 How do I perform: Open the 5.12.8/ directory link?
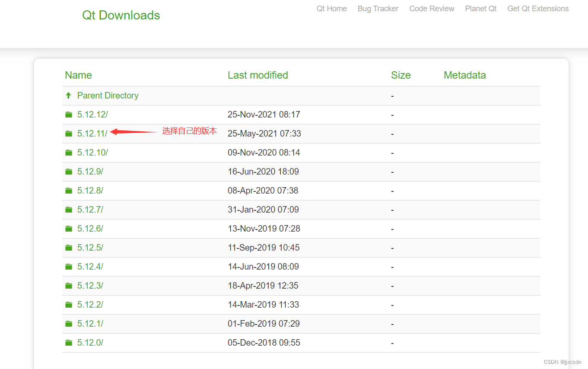pyautogui.click(x=90, y=191)
